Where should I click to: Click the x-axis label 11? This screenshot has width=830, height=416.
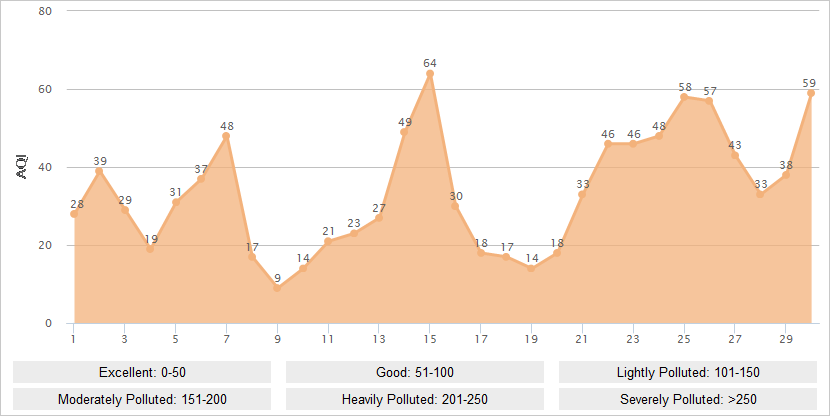point(328,339)
